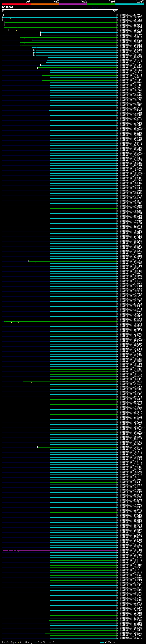Viewport: 146px width, 644px height.
Task: Open hit UniRef100_C6TIX8
Action: (131, 17)
